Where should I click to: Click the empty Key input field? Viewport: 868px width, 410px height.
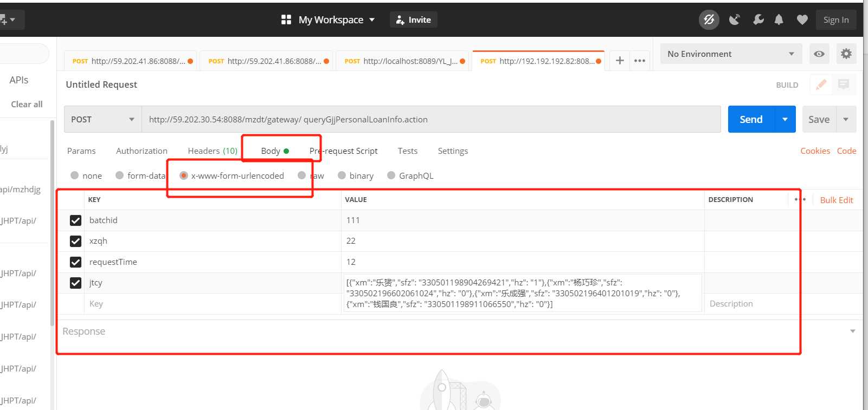(x=213, y=304)
